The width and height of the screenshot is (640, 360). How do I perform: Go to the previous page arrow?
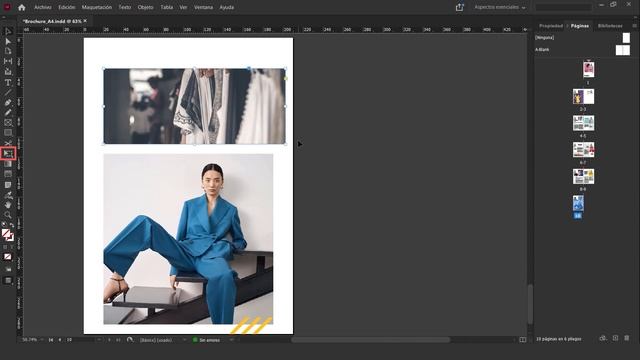coord(60,340)
